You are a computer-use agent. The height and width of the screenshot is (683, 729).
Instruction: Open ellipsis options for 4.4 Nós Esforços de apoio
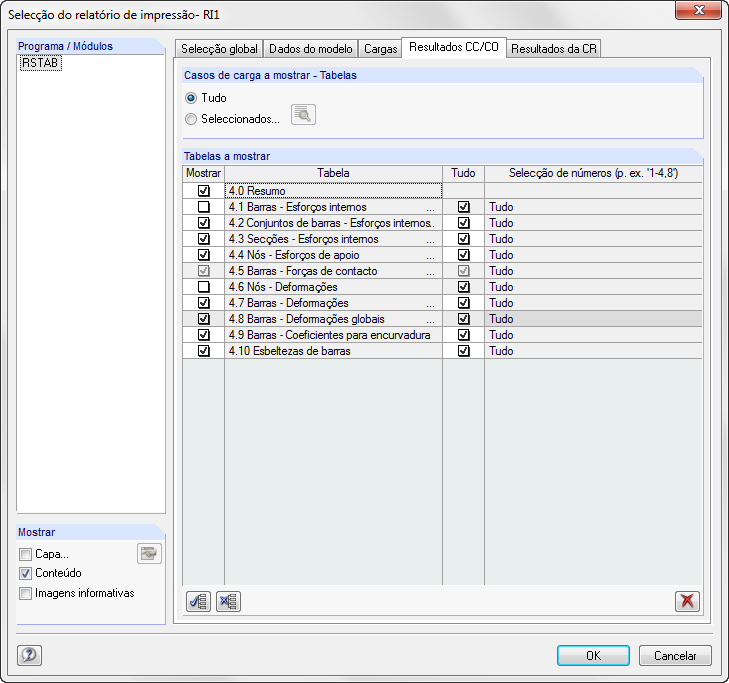point(431,255)
